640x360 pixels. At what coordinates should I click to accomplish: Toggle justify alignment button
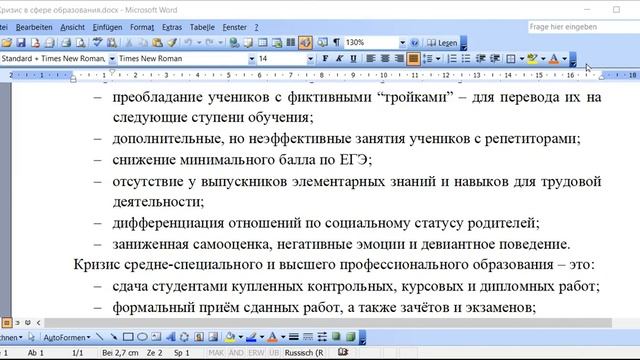(x=413, y=59)
